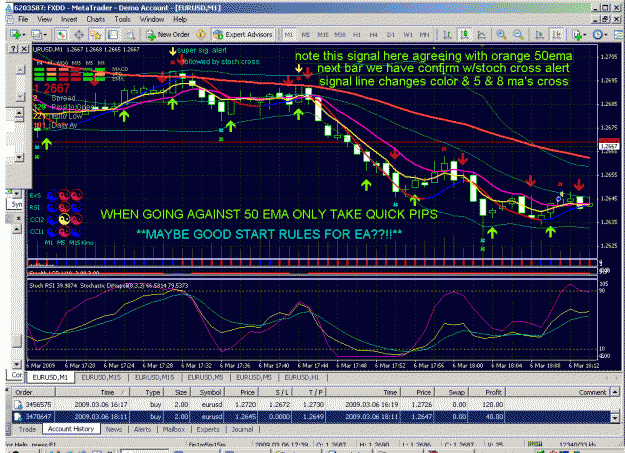
Task: Switch chart to M5 timeframe
Action: point(305,35)
